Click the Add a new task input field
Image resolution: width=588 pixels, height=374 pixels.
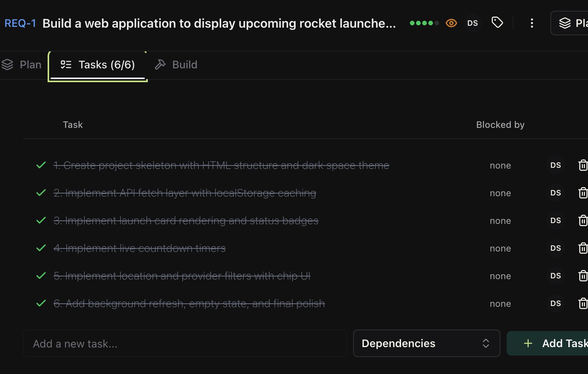(184, 343)
